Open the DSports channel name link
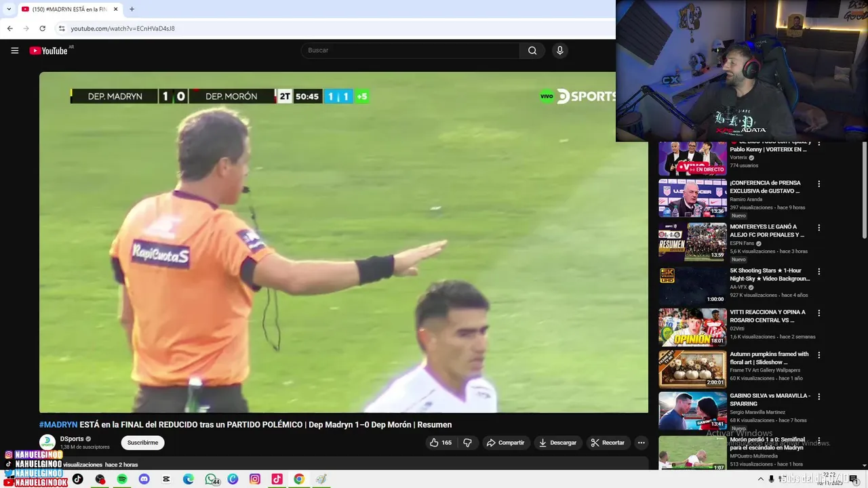 point(72,439)
